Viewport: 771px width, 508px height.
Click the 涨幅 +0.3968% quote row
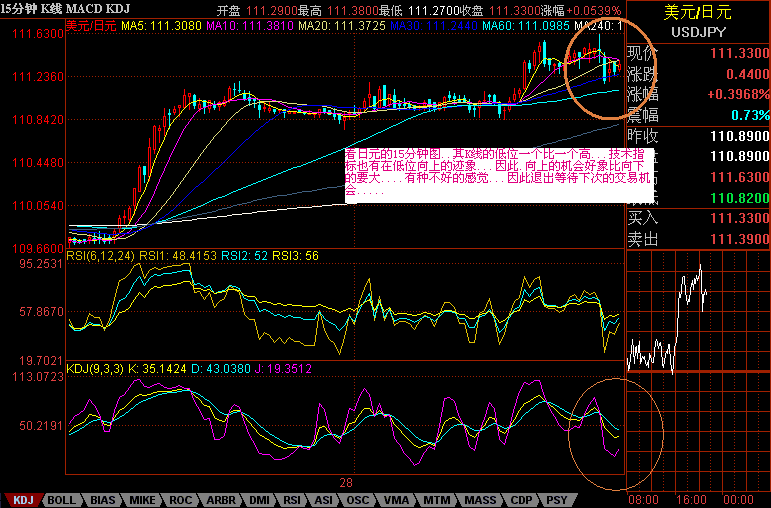(698, 94)
